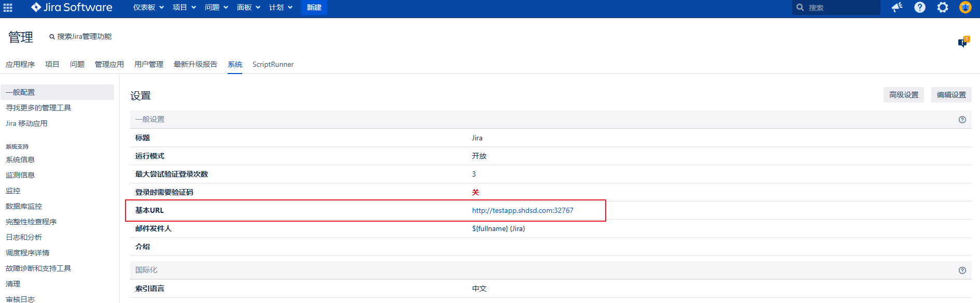This screenshot has width=980, height=303.
Task: Click the 高级设置 button
Action: pos(903,95)
